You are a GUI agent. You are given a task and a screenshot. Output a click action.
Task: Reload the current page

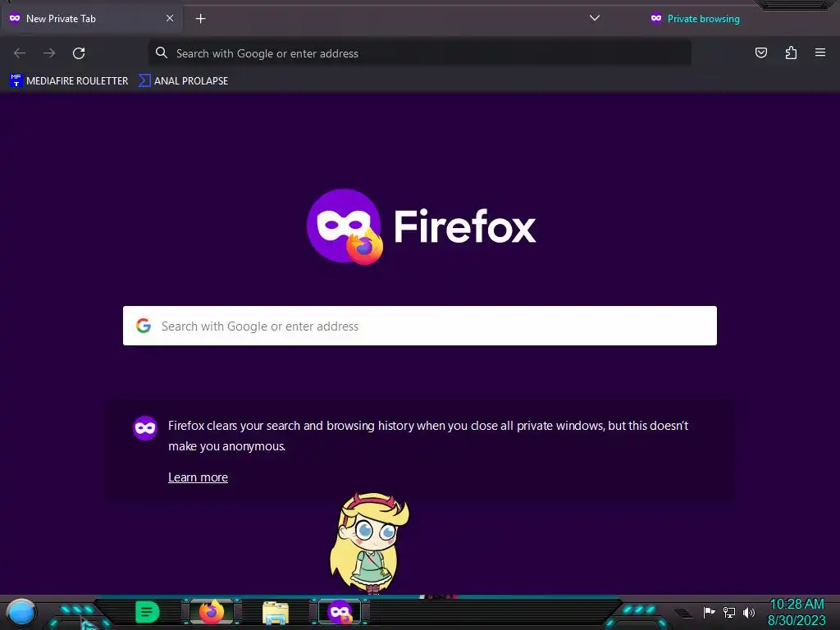pyautogui.click(x=79, y=53)
